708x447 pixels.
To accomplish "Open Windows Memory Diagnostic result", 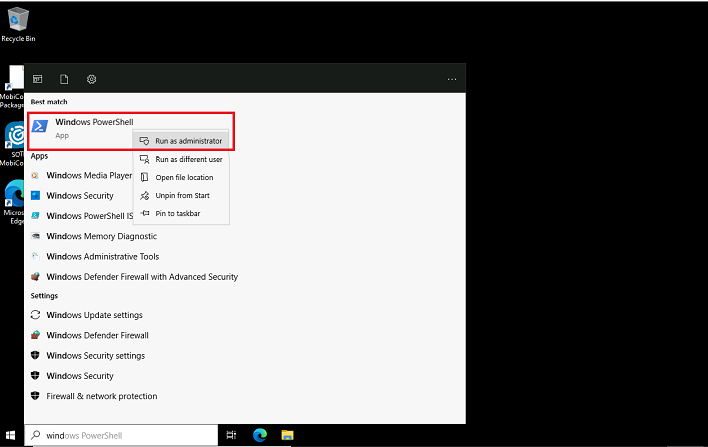I will click(x=101, y=236).
